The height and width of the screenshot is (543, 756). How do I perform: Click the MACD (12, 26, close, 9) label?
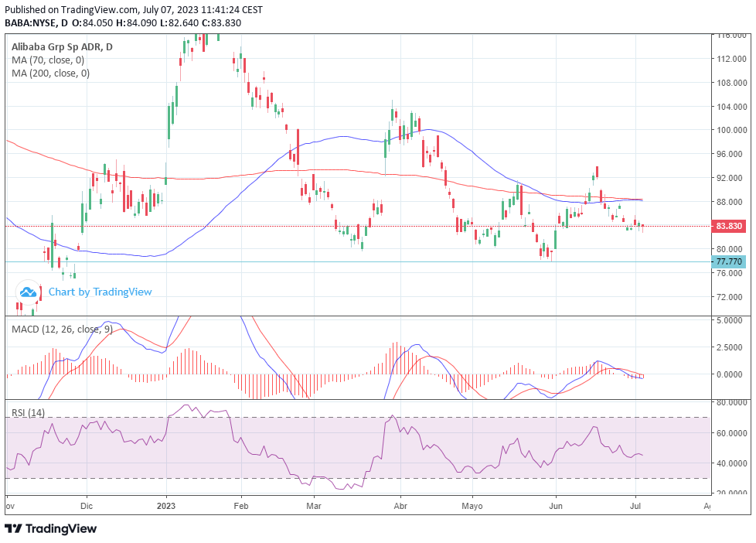point(62,330)
